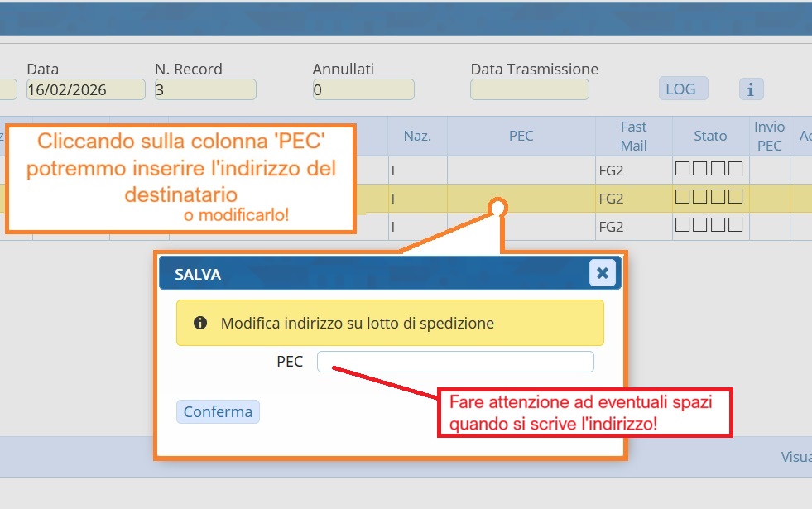Click the empty PEC cell in the first row
The height and width of the screenshot is (509, 812).
521,170
